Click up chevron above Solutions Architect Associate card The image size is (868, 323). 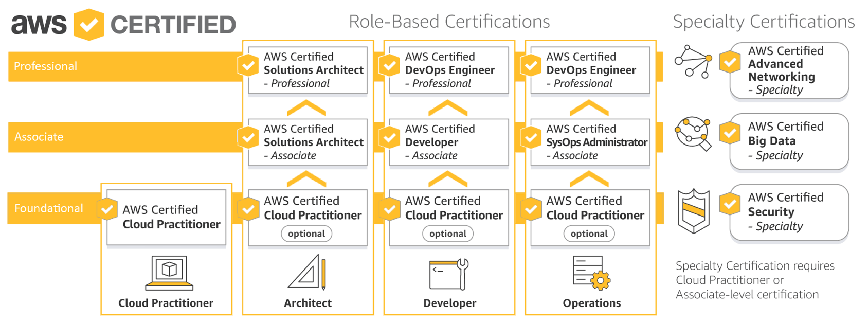[x=306, y=108]
